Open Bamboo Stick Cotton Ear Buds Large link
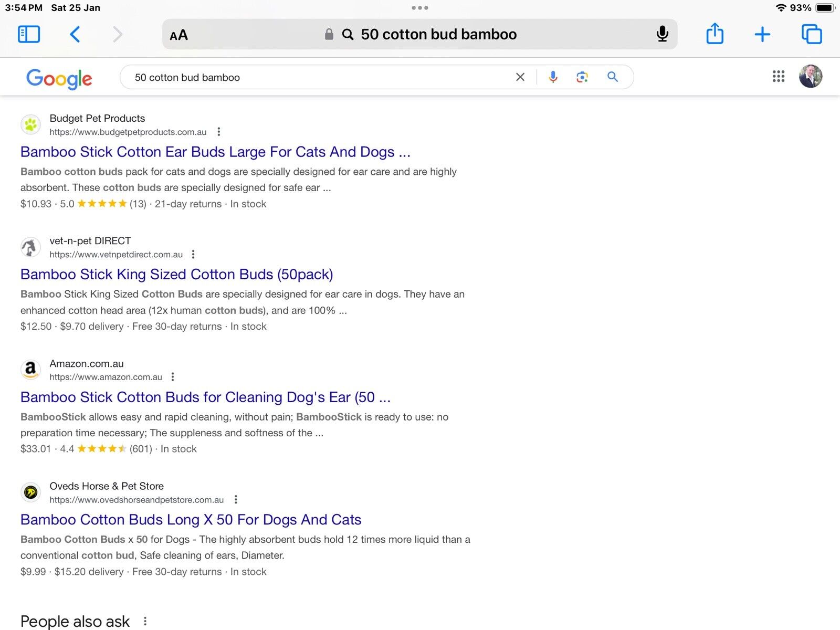Image resolution: width=840 pixels, height=630 pixels. click(x=215, y=152)
